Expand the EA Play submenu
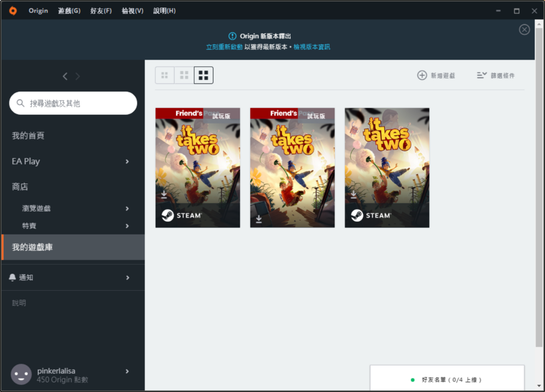 point(127,161)
